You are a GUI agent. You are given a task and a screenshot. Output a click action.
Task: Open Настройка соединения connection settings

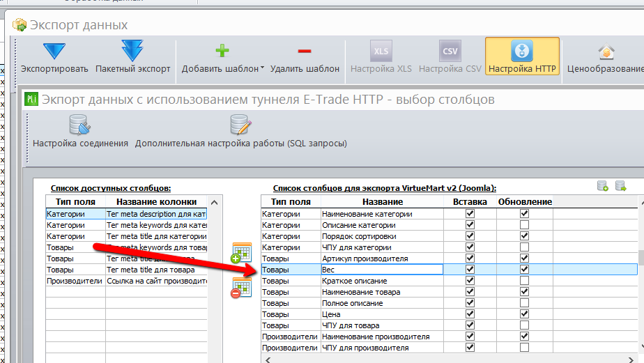pos(81,132)
